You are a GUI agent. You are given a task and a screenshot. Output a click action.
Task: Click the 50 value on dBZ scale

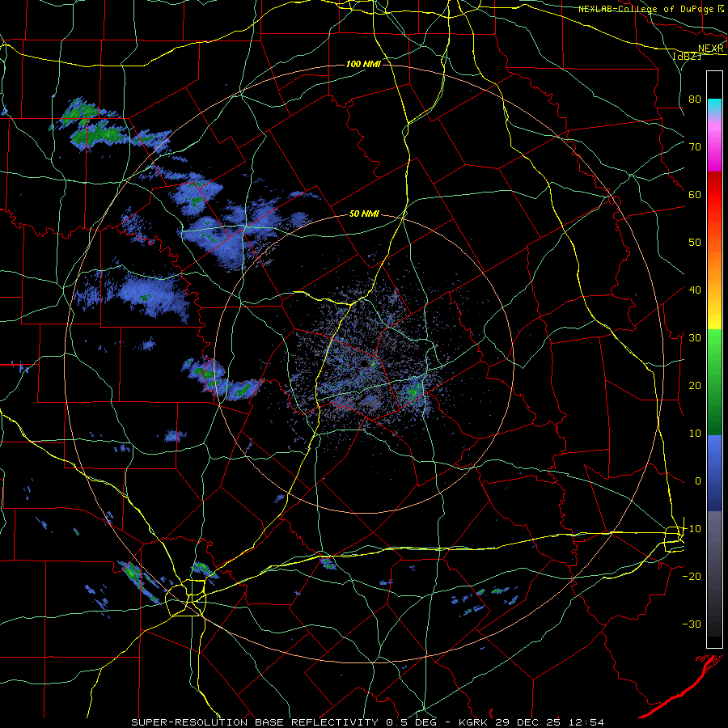695,243
